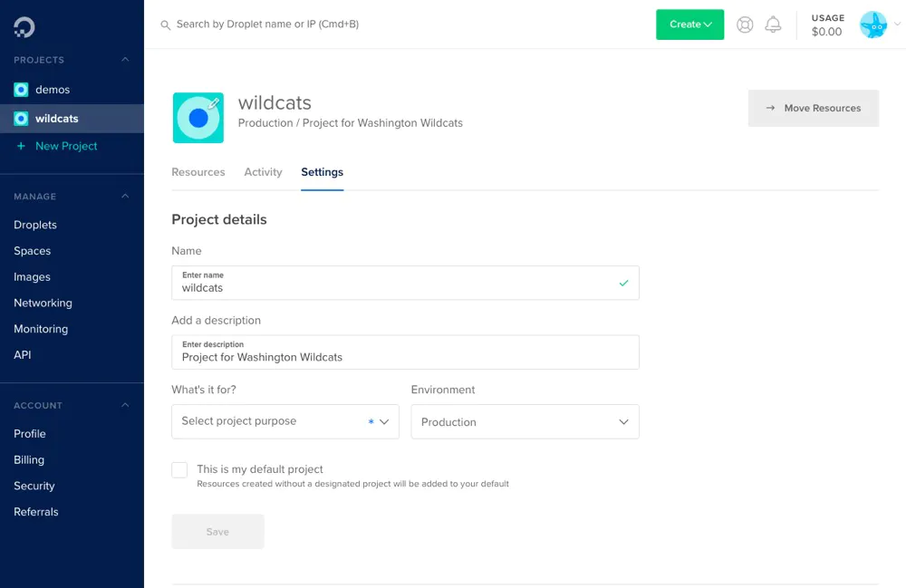Screen dimensions: 906x588
Task: Collapse the Manage sidebar section
Action: click(x=125, y=197)
